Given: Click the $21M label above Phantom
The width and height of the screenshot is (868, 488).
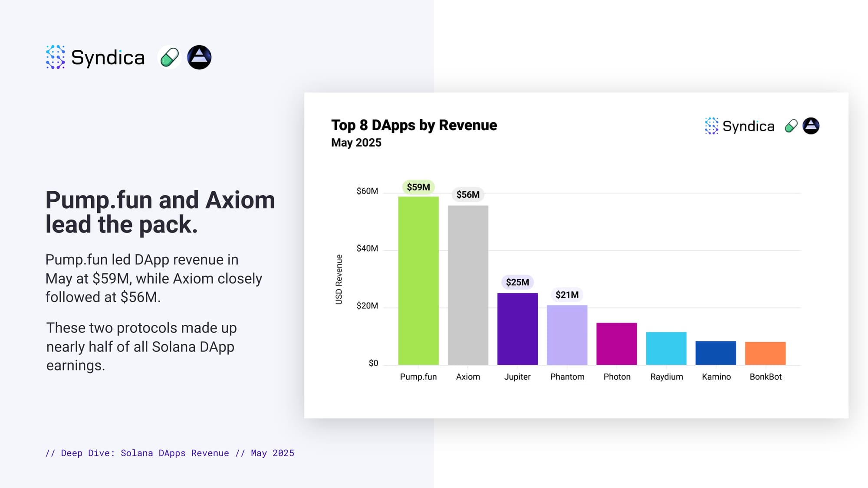Looking at the screenshot, I should coord(567,295).
